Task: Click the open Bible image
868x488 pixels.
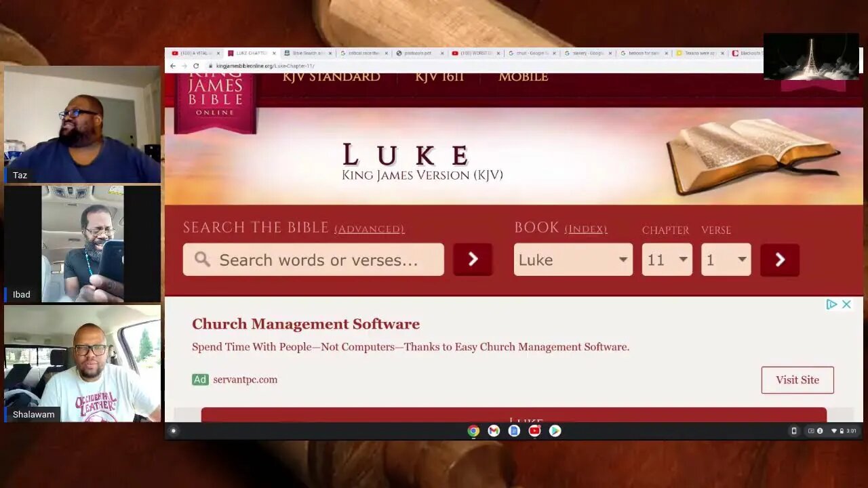Action: click(753, 156)
